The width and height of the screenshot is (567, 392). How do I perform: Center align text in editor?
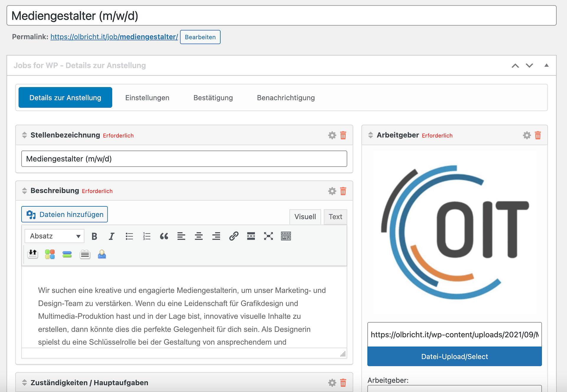(x=199, y=236)
